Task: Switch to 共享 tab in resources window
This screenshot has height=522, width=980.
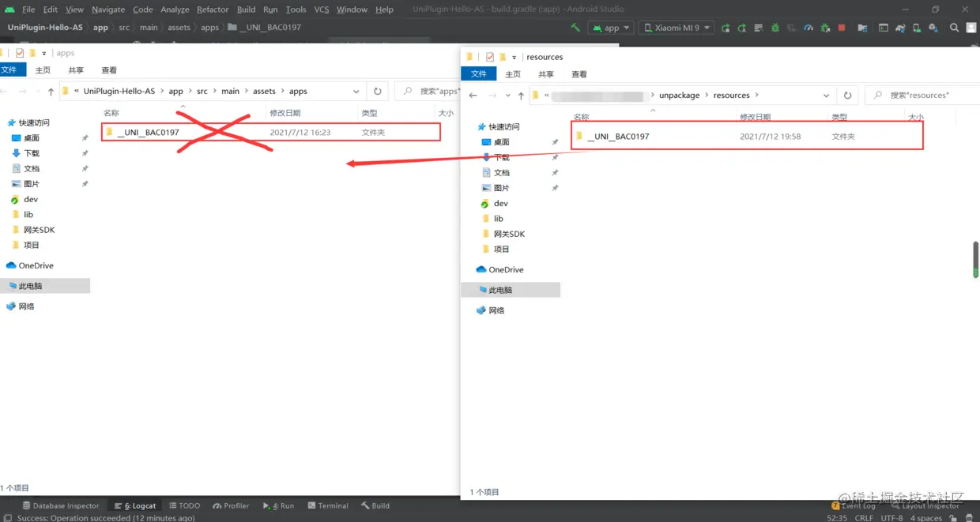Action: 546,74
